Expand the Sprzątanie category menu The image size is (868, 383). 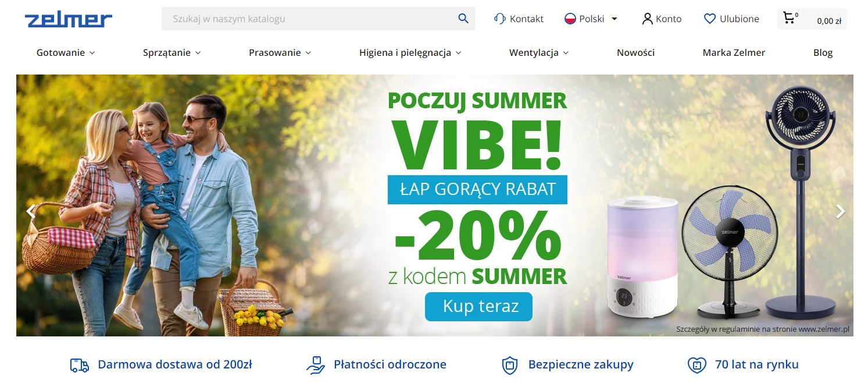pyautogui.click(x=172, y=52)
